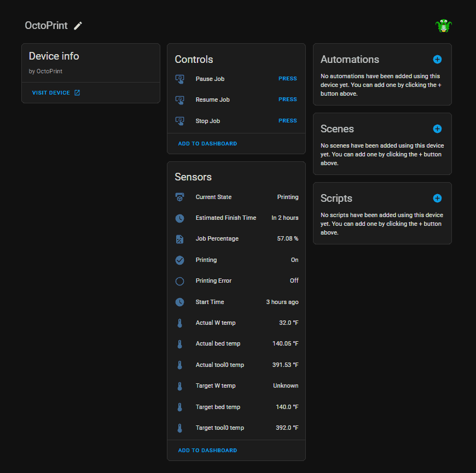Click the Resume Job button icon
This screenshot has width=476, height=473.
[179, 100]
